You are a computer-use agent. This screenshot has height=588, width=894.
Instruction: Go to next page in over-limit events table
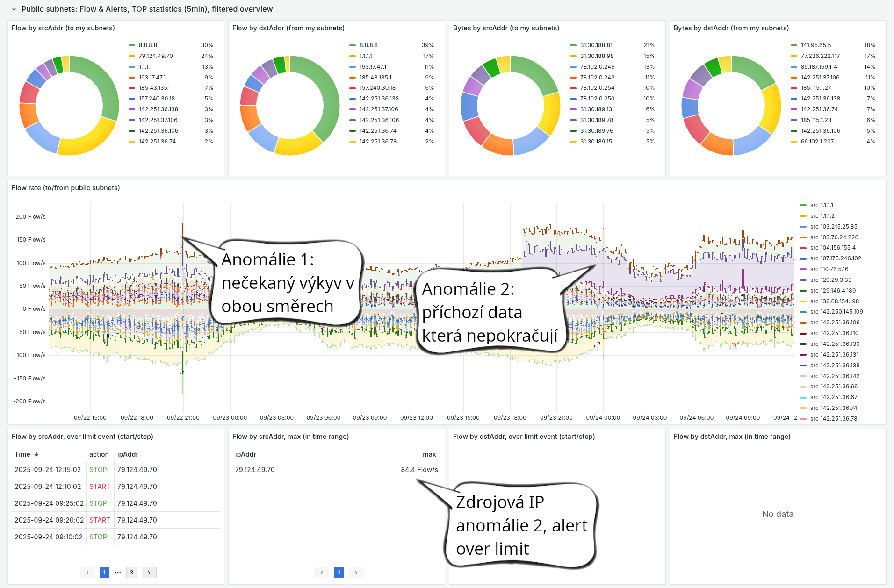pos(149,572)
